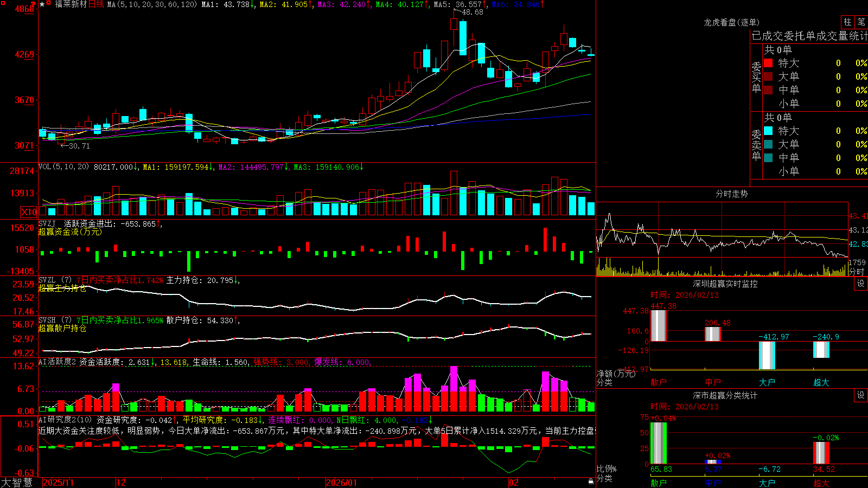Image resolution: width=868 pixels, height=488 pixels.
Task: Click the 65.83 散户 bar in 深市超赢 chart
Action: pos(659,443)
